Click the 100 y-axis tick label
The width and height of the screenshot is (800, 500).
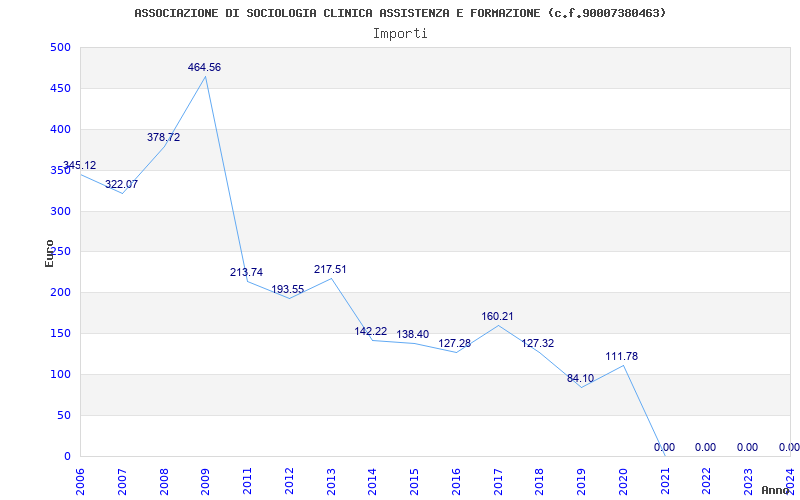pyautogui.click(x=60, y=374)
